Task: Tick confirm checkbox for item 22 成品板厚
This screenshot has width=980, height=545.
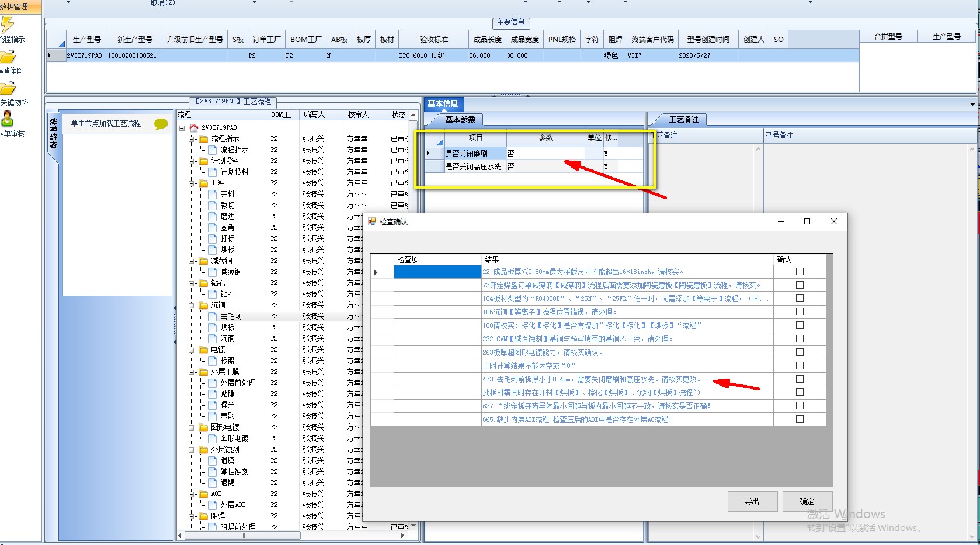Action: click(x=800, y=272)
